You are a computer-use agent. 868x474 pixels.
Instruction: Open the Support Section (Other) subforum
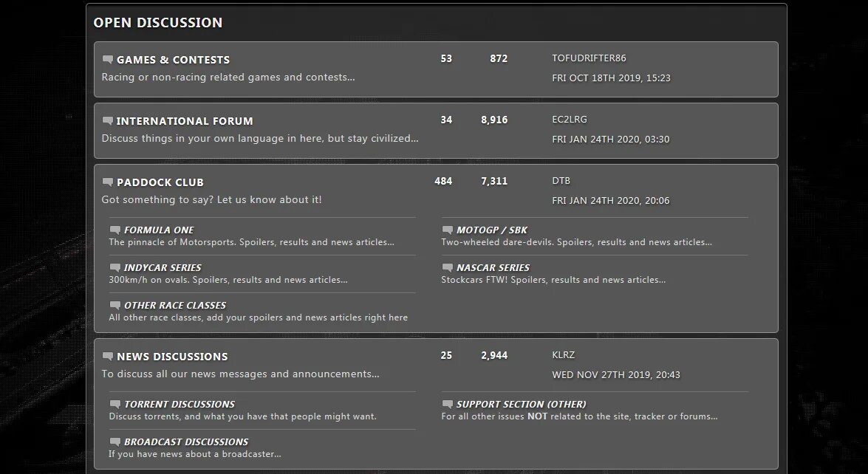pos(521,405)
